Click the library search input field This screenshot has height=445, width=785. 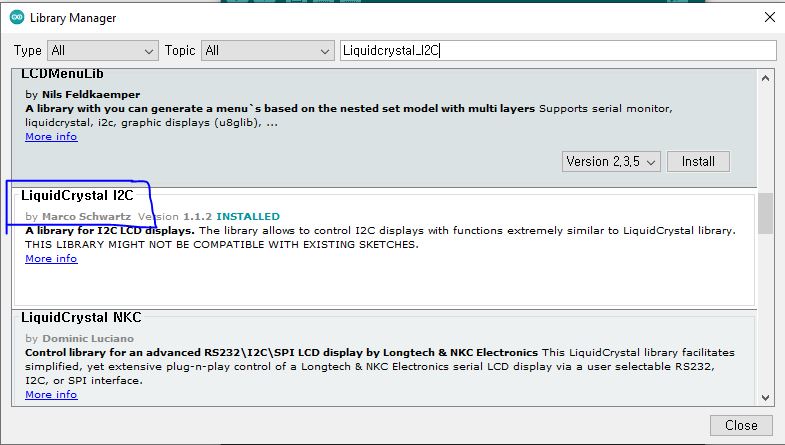[x=558, y=51]
